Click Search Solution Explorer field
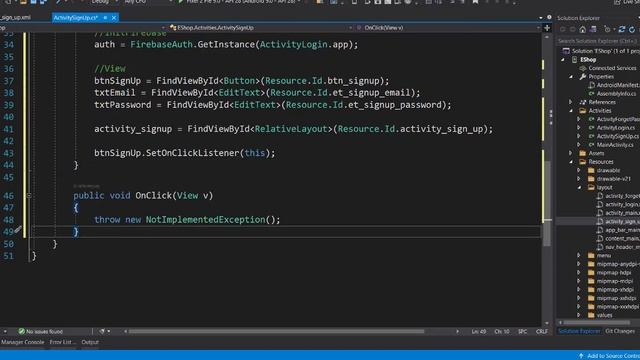Image resolution: width=640 pixels, height=360 pixels. click(598, 41)
